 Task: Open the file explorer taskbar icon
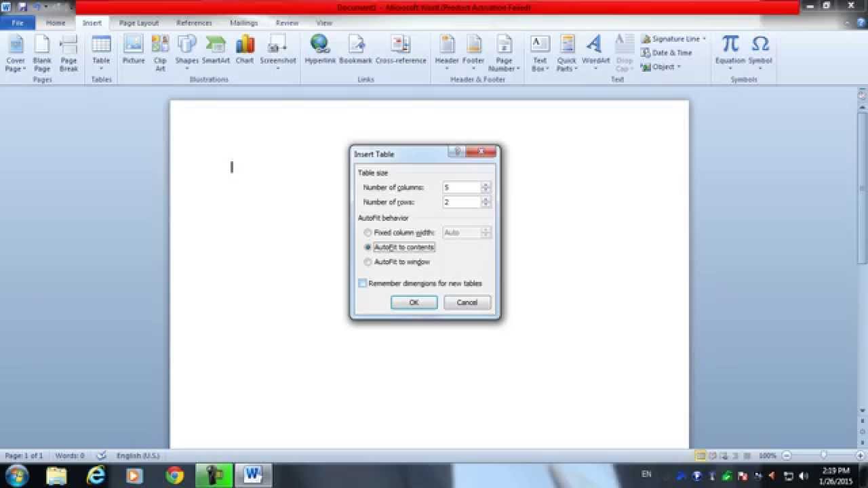pyautogui.click(x=57, y=476)
